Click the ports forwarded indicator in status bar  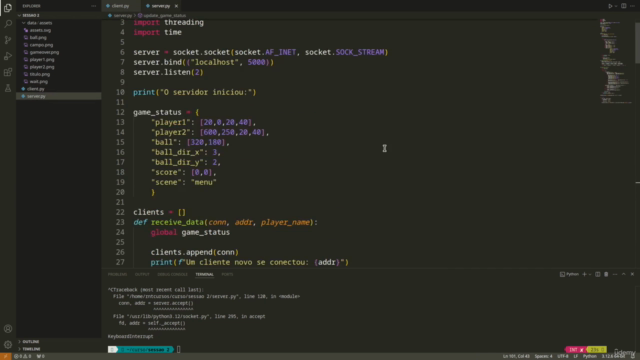click(x=41, y=356)
